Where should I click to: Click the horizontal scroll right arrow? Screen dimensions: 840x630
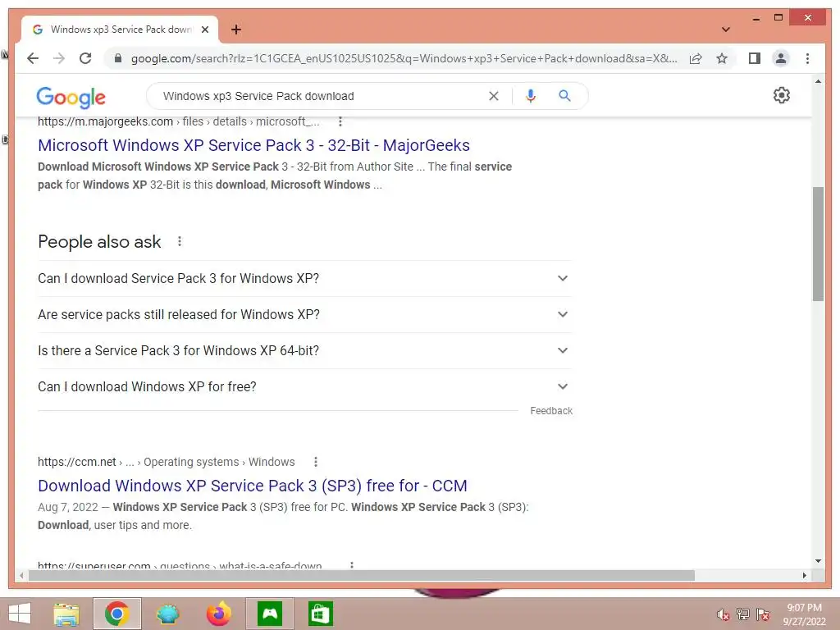tap(804, 575)
